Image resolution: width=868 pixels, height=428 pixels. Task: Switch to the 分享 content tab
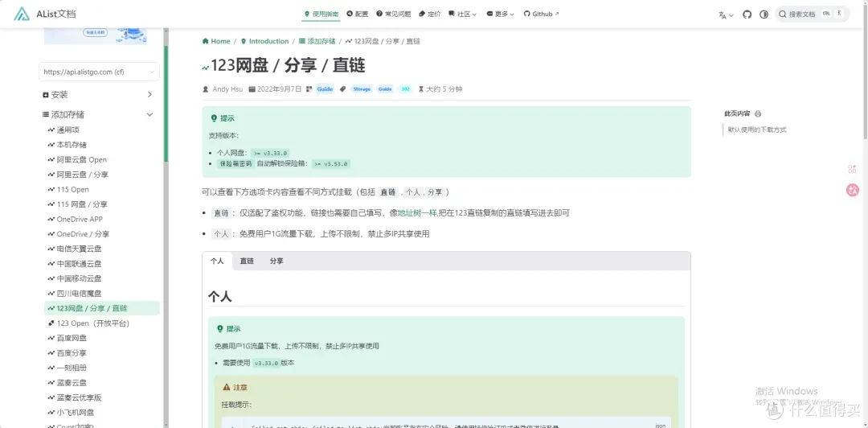pyautogui.click(x=276, y=261)
